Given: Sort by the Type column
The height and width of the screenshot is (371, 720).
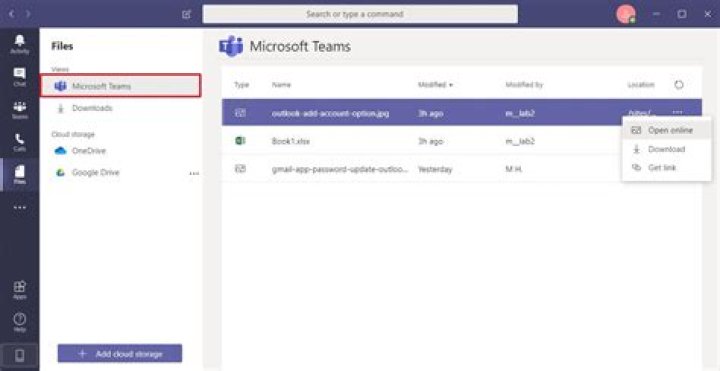Looking at the screenshot, I should [241, 85].
